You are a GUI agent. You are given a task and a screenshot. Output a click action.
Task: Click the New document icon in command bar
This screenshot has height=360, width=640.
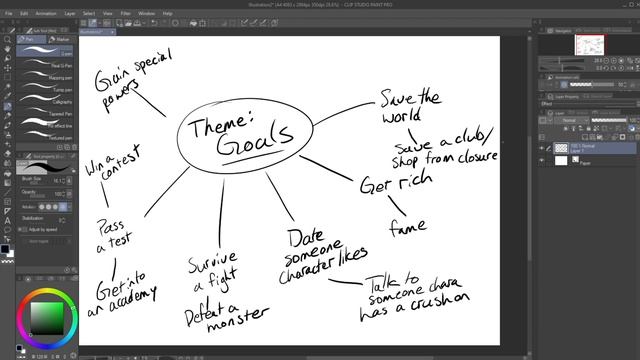119,23
